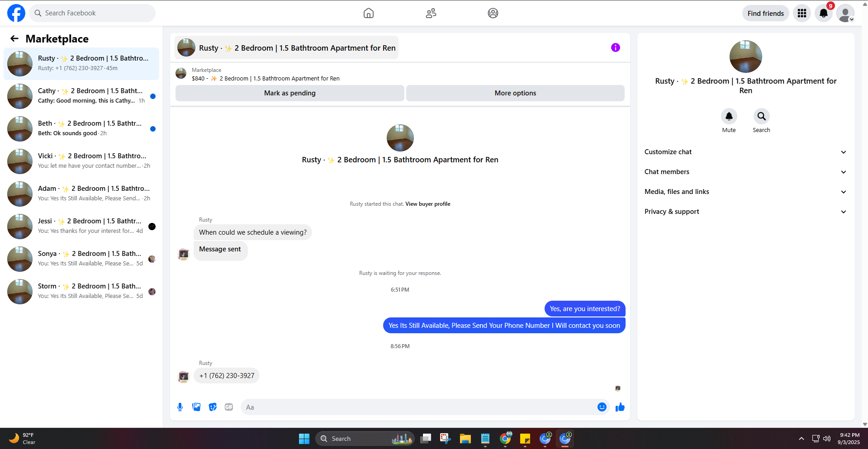
Task: Open the Windows Start menu
Action: point(304,439)
